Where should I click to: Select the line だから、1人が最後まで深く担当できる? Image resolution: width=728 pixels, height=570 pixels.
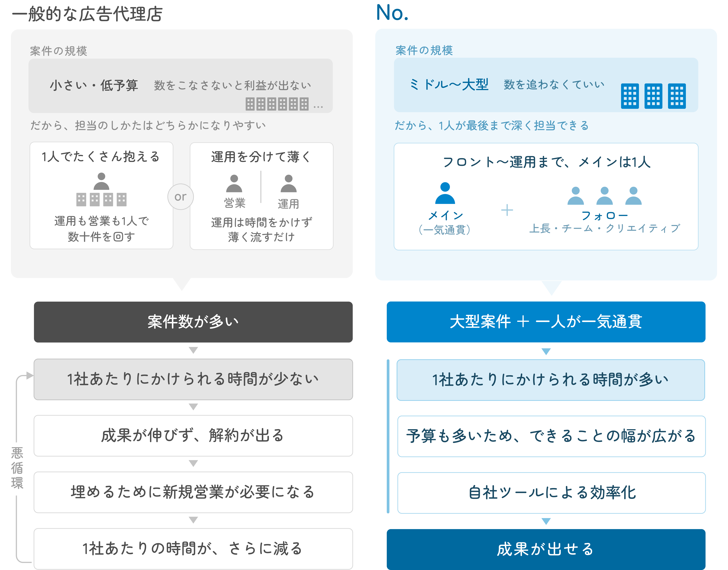coord(492,126)
